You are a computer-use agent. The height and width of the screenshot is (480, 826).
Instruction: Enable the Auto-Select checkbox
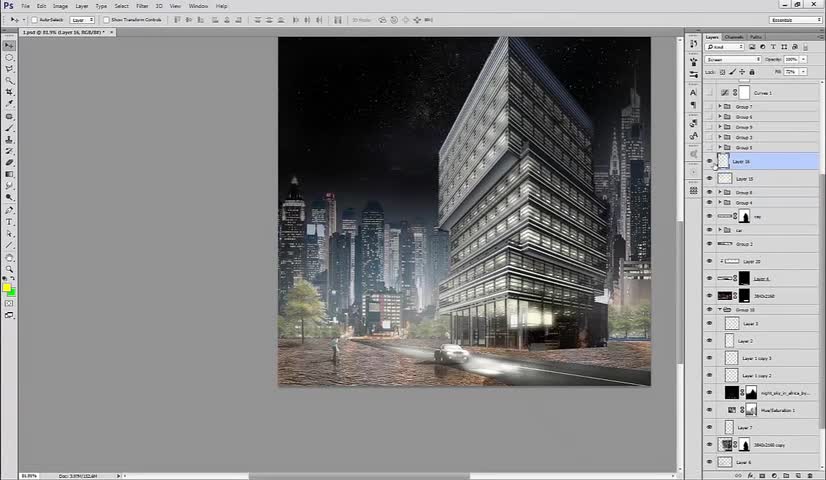pos(34,20)
